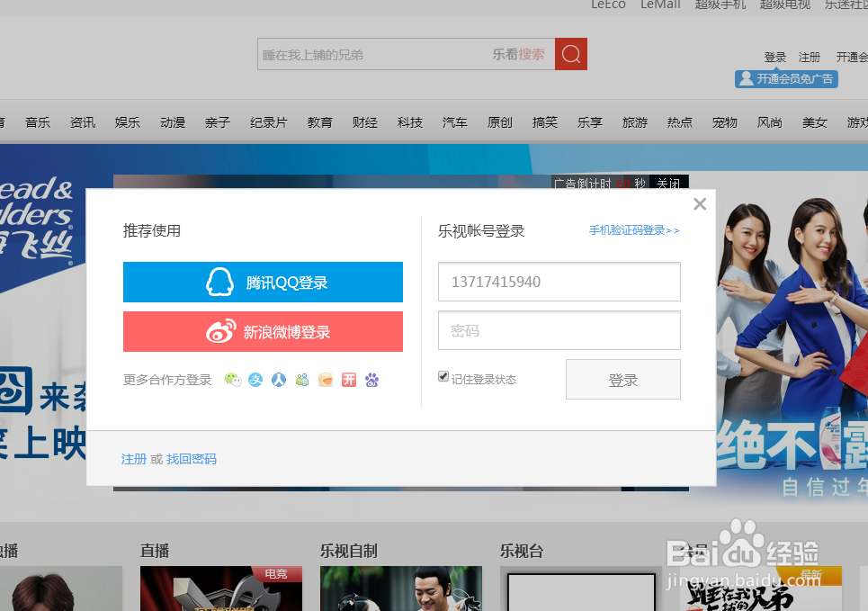Click 开通会员免广告 button
This screenshot has width=868, height=611.
point(786,78)
